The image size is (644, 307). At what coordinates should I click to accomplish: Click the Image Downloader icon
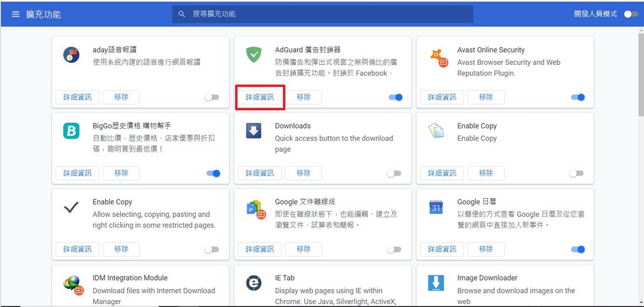coord(436,283)
